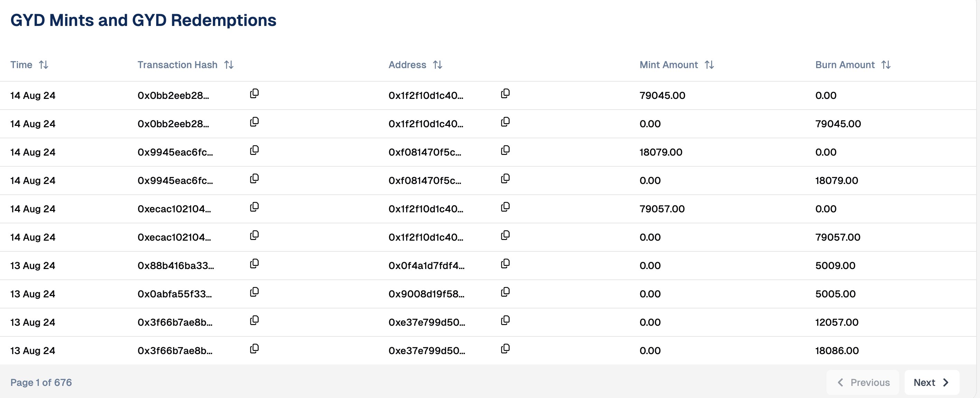The width and height of the screenshot is (980, 398).
Task: Sort by Burn Amount arrows
Action: coord(886,65)
